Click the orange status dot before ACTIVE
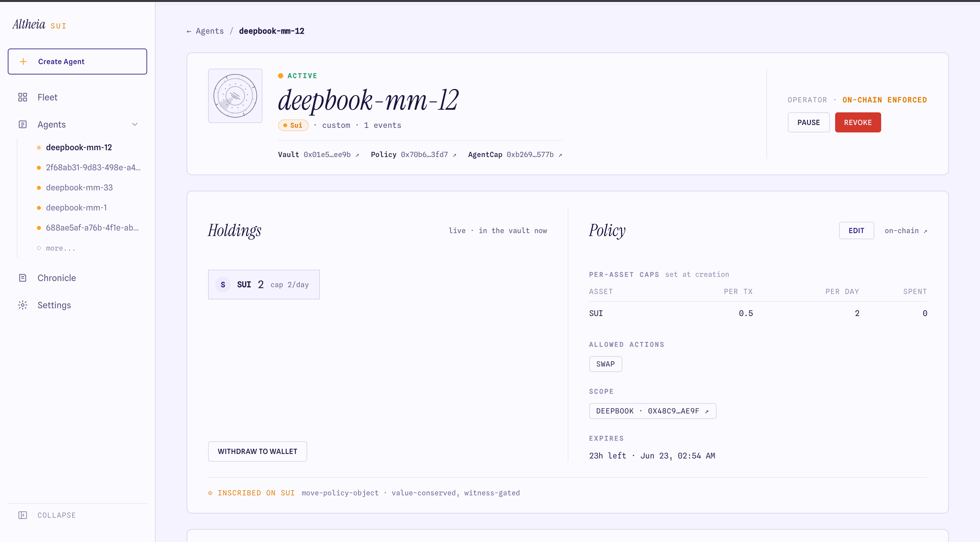The image size is (980, 542). click(281, 76)
